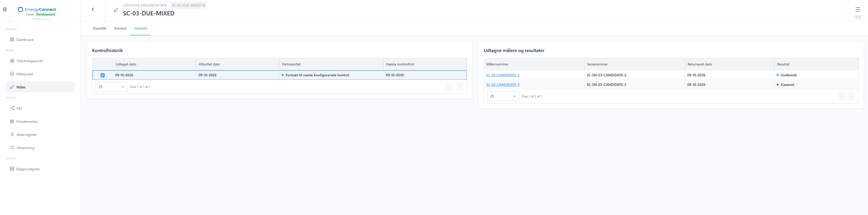Copy the SC-03-DUE-MIXED identifier with the copy icon
The image size is (868, 215).
click(203, 5)
